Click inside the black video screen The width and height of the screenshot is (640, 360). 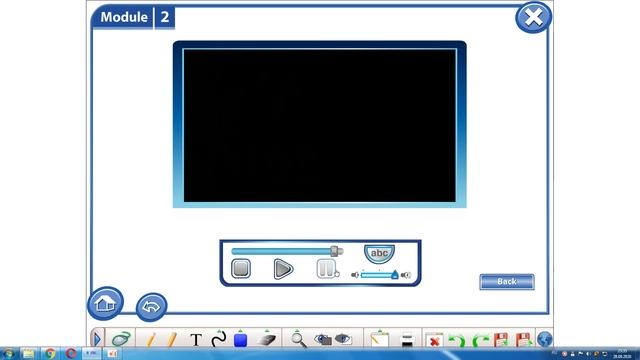point(320,125)
